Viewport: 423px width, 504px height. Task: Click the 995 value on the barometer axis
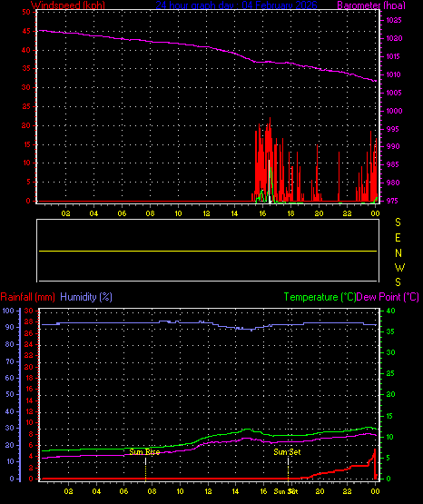(393, 129)
